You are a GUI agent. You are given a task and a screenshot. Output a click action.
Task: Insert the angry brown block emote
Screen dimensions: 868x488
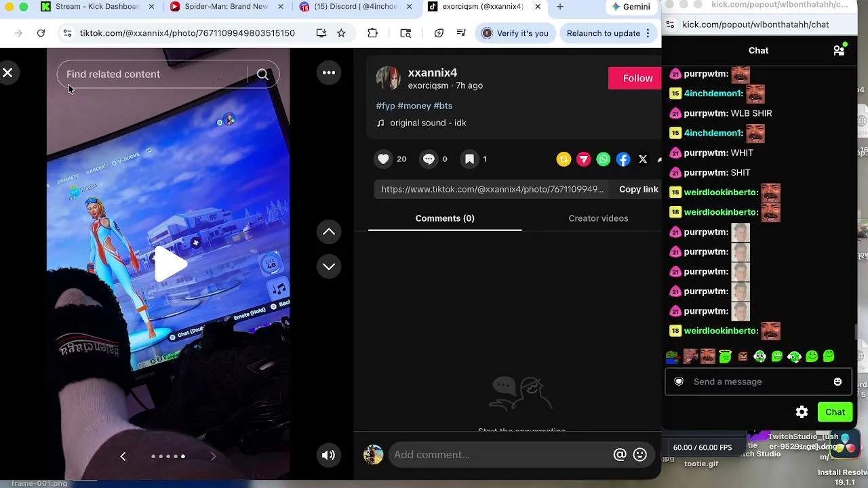point(743,357)
